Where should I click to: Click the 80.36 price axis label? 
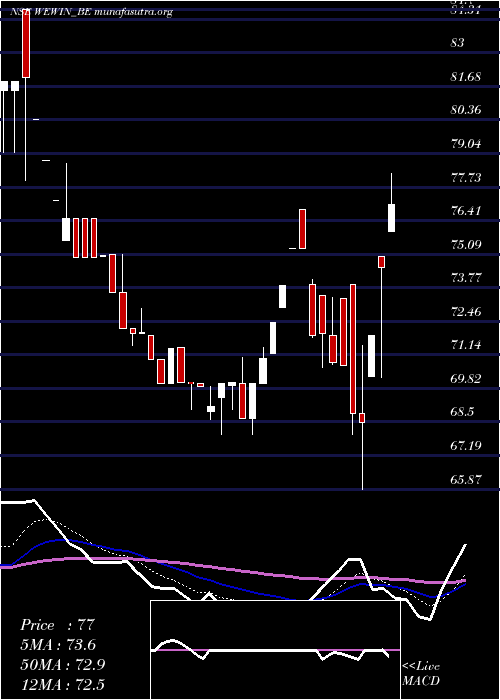(x=466, y=110)
